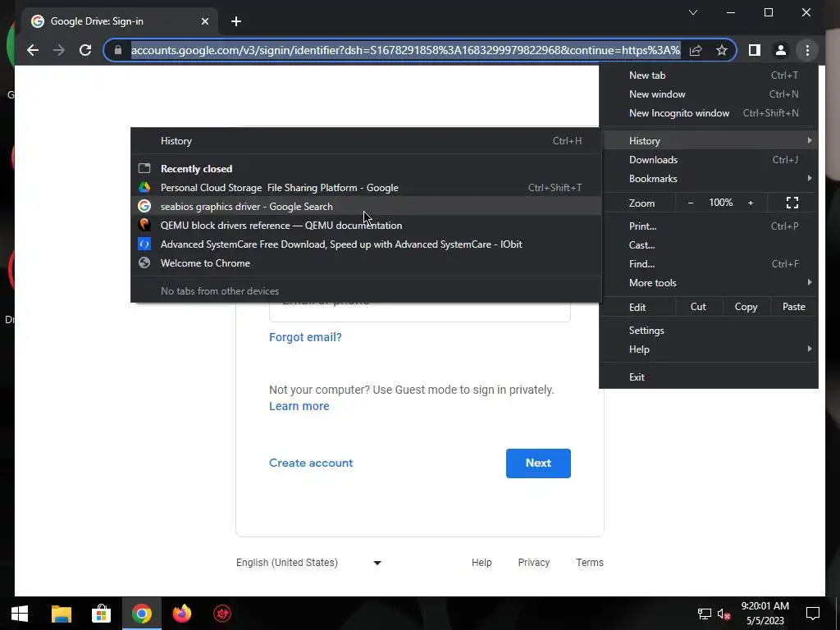Click Paste in Edit row
Viewport: 840px width, 630px height.
(793, 307)
